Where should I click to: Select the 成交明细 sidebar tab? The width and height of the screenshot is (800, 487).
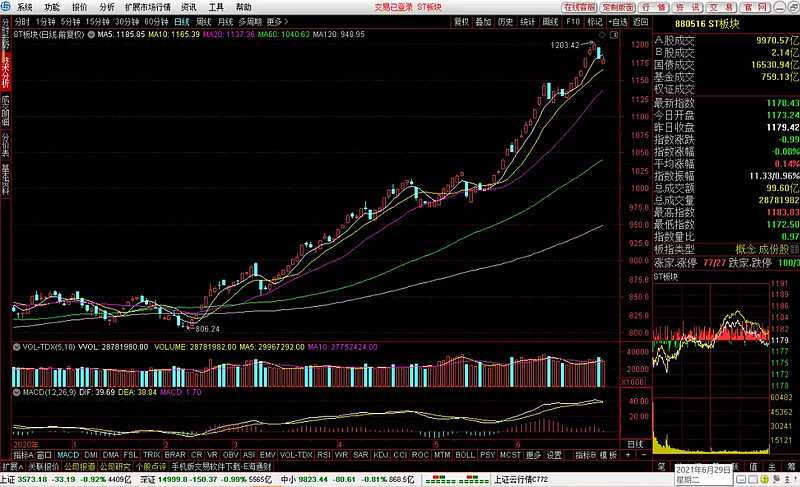[x=6, y=111]
